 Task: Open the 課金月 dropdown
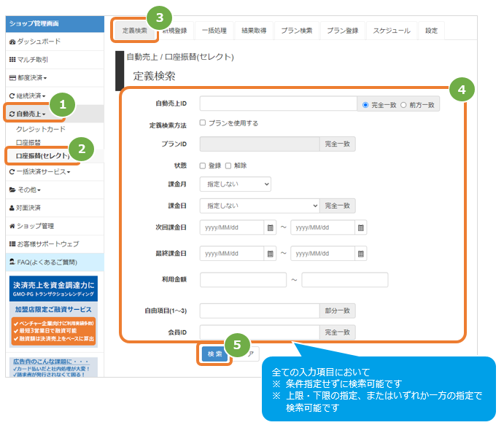[x=236, y=184]
